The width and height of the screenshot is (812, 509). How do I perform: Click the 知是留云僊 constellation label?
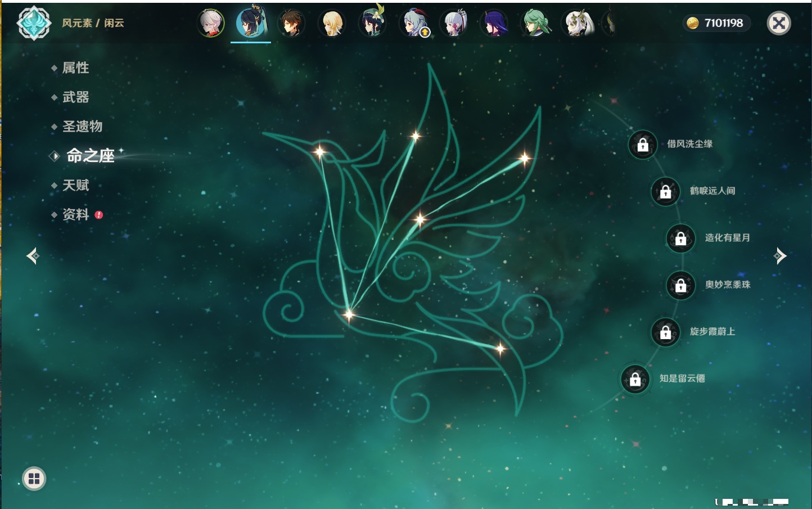pos(682,378)
